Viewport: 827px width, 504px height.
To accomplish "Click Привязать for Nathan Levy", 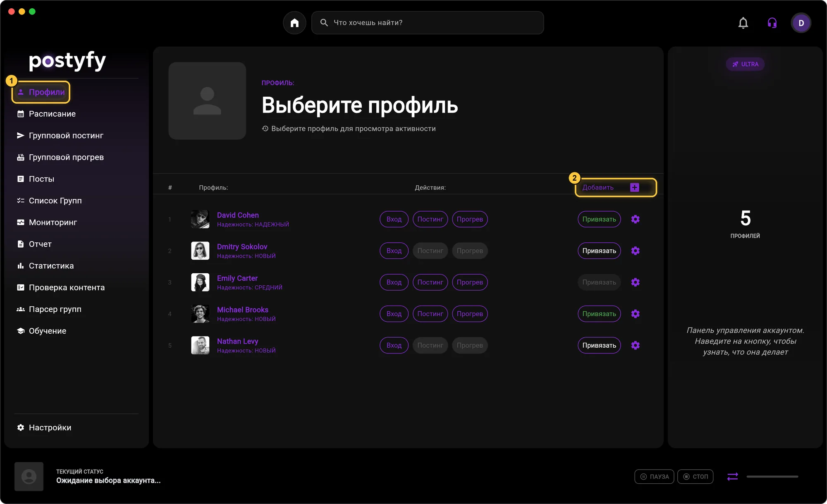I will click(x=599, y=345).
